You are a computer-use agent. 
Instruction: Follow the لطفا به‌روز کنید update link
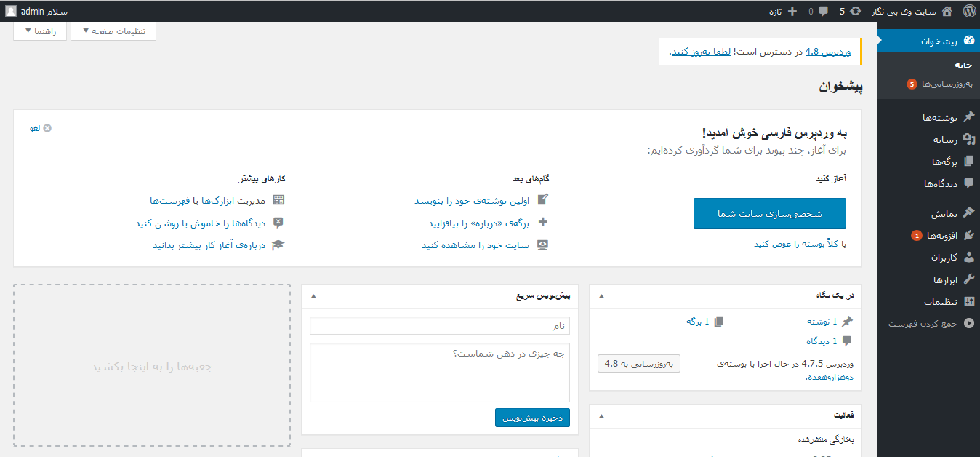pyautogui.click(x=701, y=52)
